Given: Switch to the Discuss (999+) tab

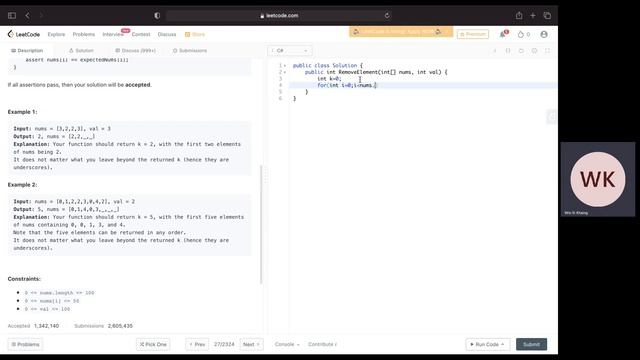Looking at the screenshot, I should point(136,51).
